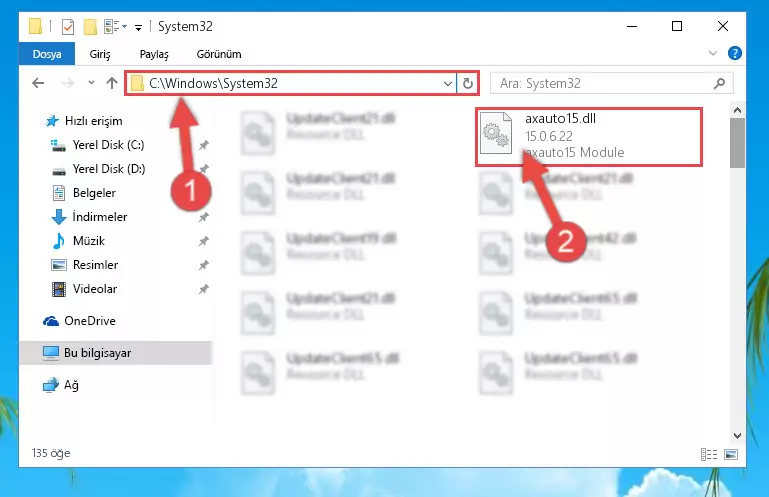Click the address bar path C:\Windows\System32
Image resolution: width=769 pixels, height=497 pixels.
213,83
